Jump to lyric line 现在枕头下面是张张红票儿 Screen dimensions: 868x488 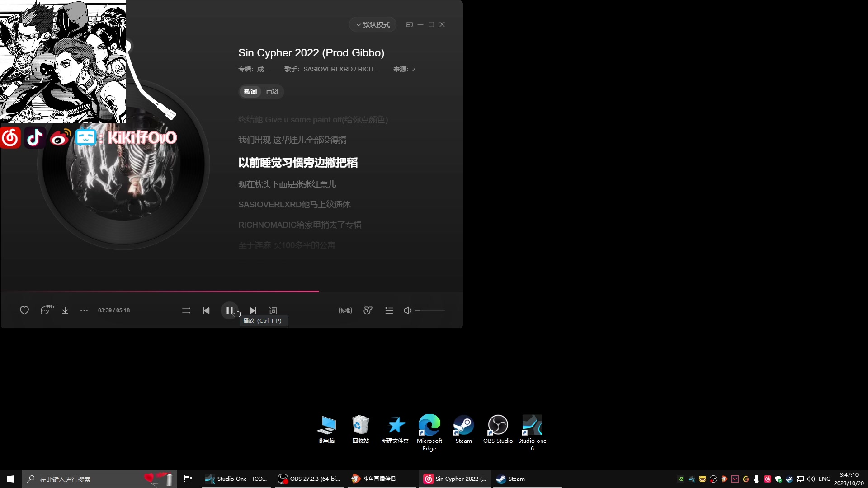click(287, 184)
